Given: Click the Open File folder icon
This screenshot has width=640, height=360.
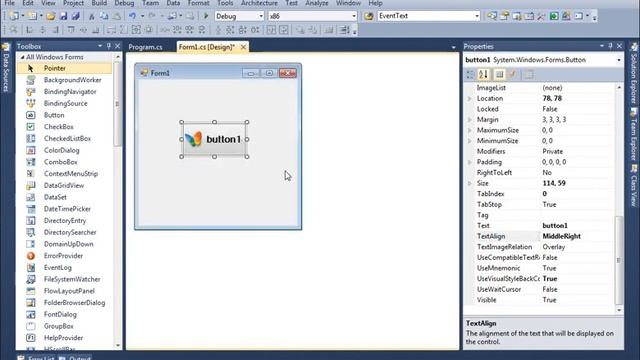Looking at the screenshot, I should 51,16.
